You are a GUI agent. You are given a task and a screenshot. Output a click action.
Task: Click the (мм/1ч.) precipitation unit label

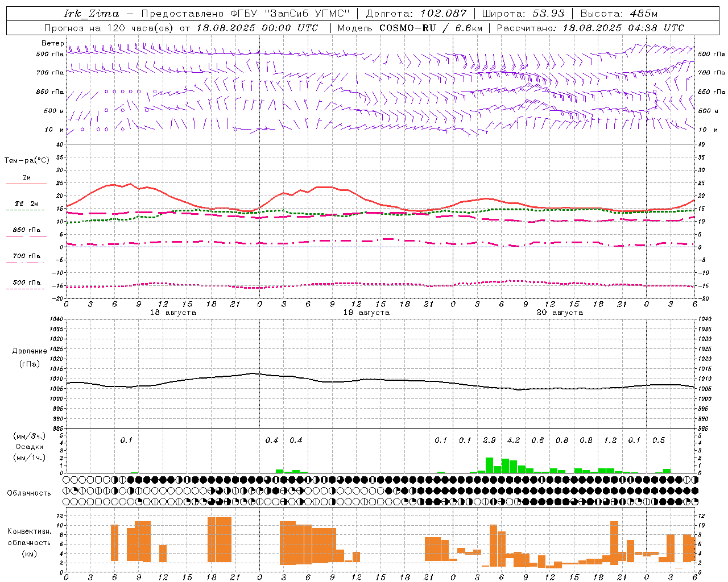pos(28,458)
